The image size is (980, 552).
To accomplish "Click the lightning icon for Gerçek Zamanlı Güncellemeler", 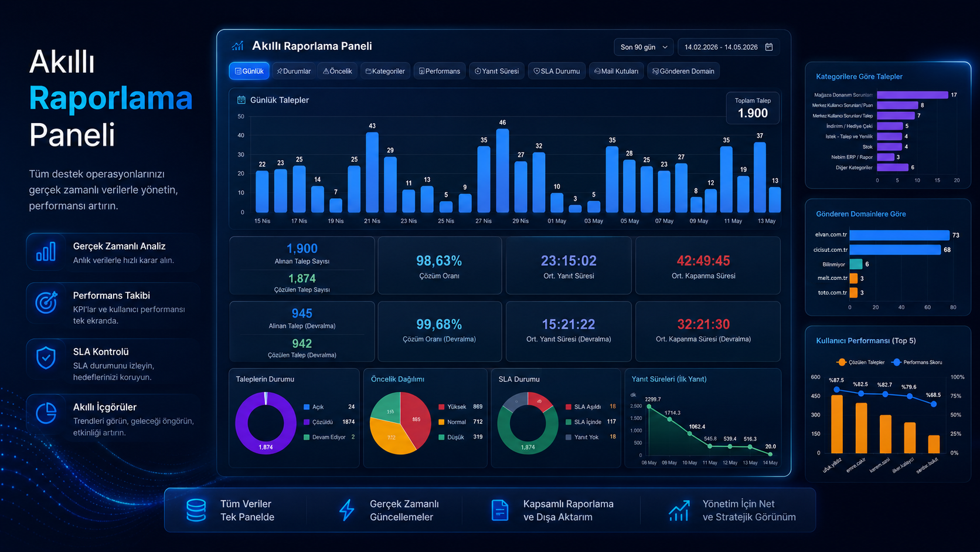I will point(347,510).
